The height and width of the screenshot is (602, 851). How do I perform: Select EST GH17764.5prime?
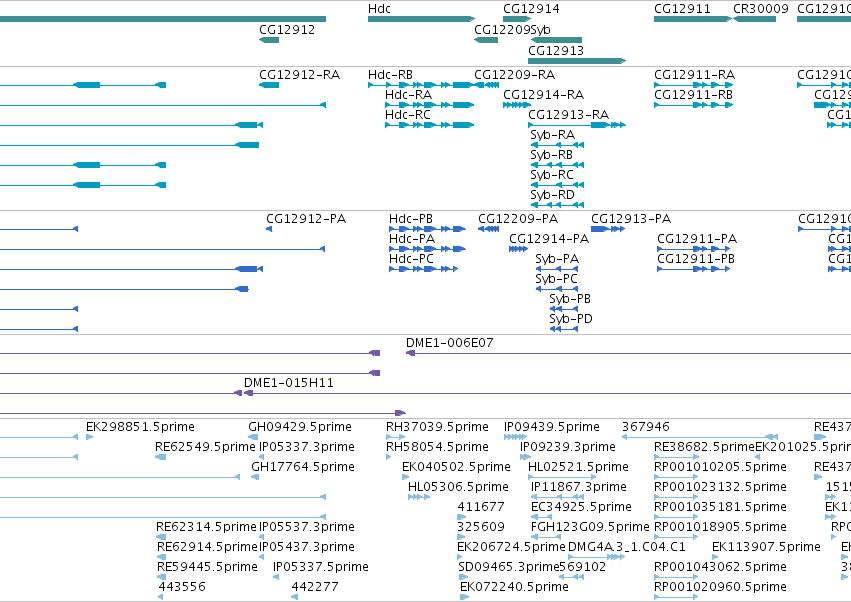click(303, 467)
